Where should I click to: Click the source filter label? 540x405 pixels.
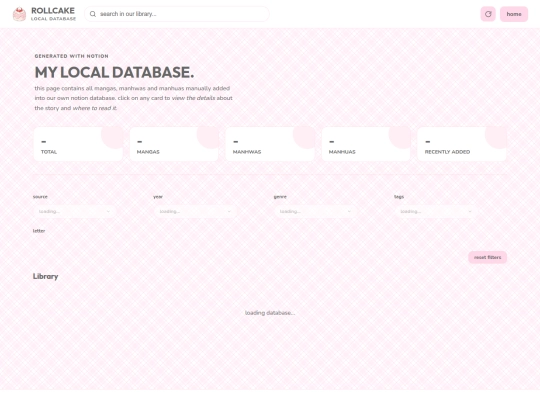pos(40,197)
